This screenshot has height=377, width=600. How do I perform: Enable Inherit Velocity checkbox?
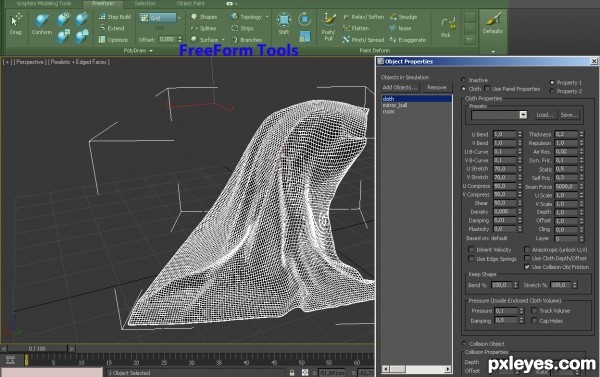(x=471, y=250)
